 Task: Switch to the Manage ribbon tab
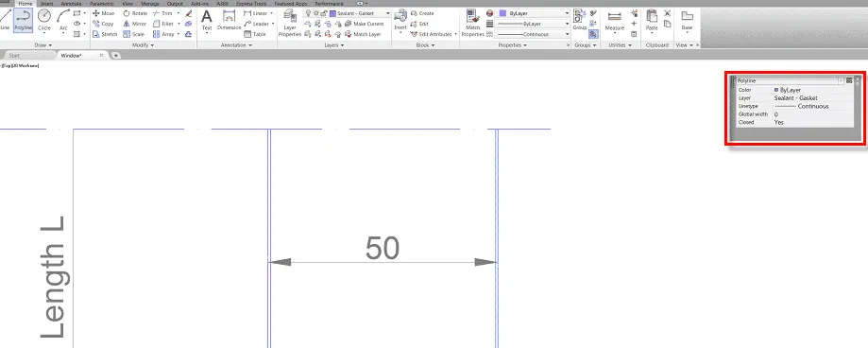click(149, 4)
